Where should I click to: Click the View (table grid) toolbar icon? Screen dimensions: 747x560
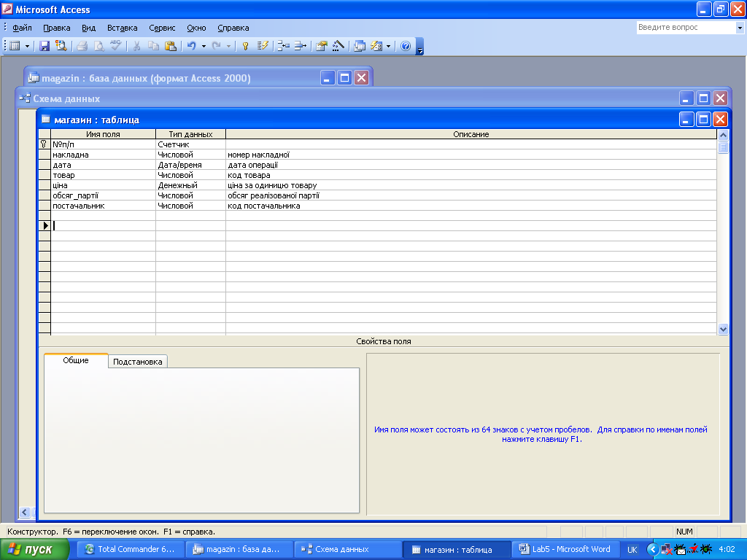pyautogui.click(x=15, y=46)
